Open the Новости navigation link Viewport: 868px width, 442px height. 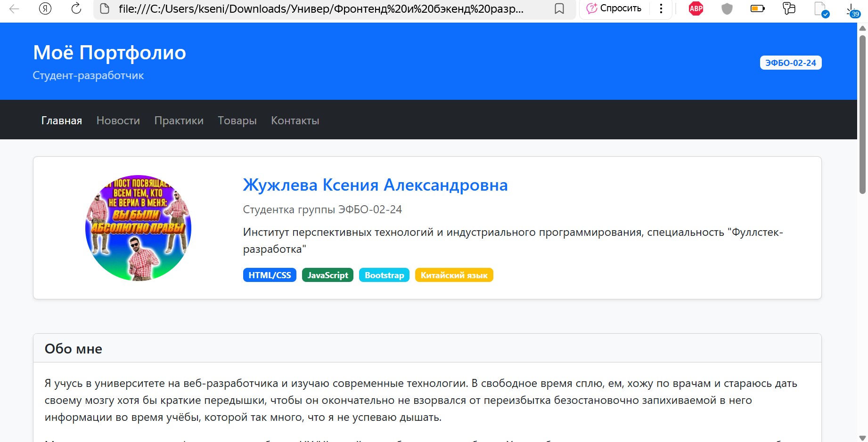click(x=118, y=121)
